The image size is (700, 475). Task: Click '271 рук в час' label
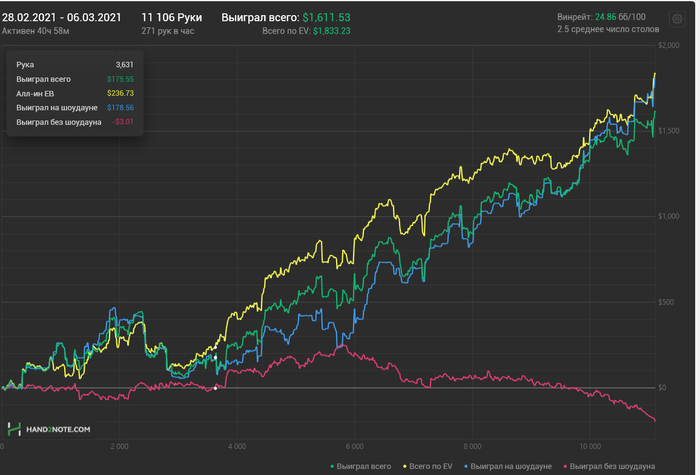tap(168, 31)
